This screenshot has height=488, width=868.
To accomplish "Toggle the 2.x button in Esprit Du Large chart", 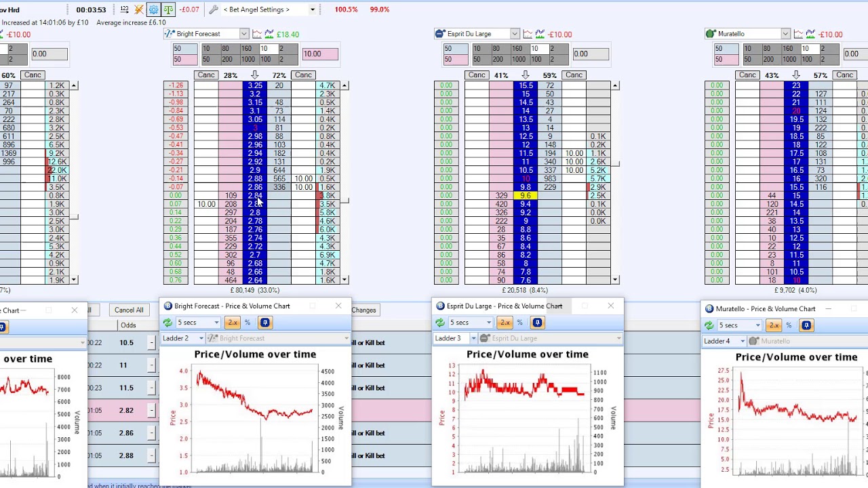I will [x=505, y=323].
